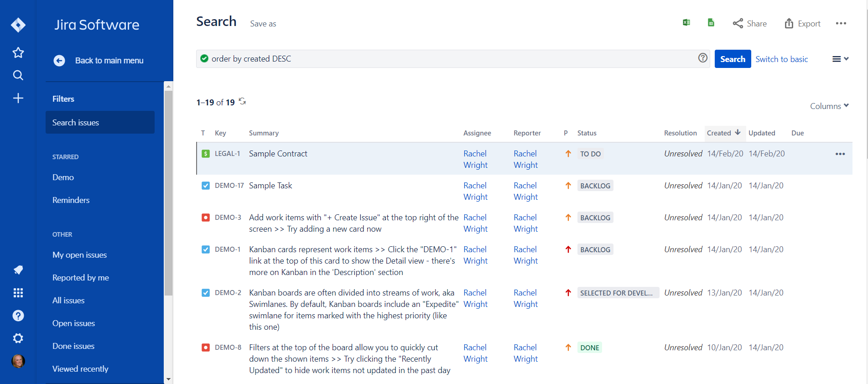
Task: Sort by Updated column header
Action: (762, 133)
